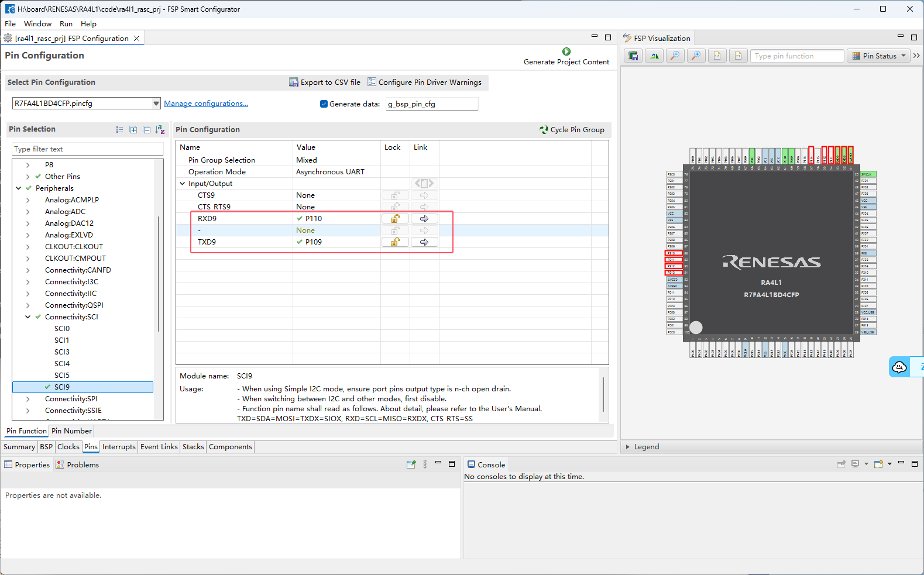Click the alphabetical sort icon in Pin Selection
This screenshot has height=575, width=924.
[x=160, y=130]
